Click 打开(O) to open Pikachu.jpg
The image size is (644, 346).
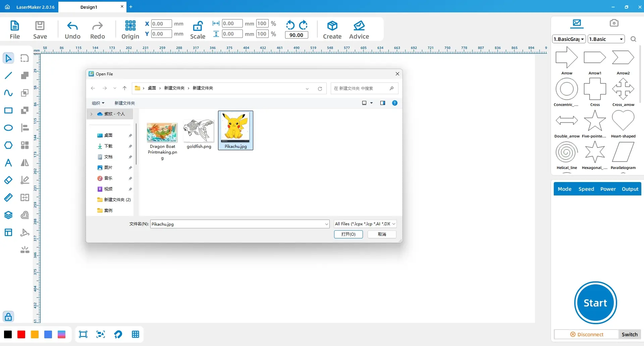[x=348, y=234]
